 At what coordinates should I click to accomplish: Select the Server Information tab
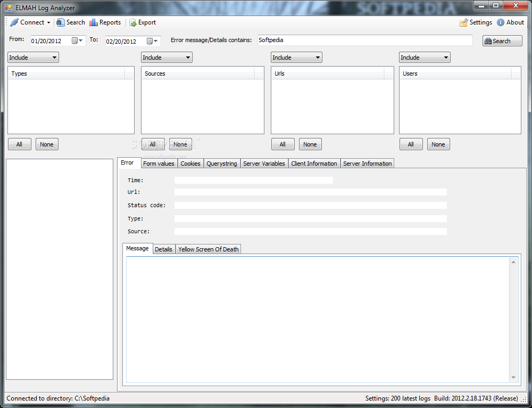(368, 164)
